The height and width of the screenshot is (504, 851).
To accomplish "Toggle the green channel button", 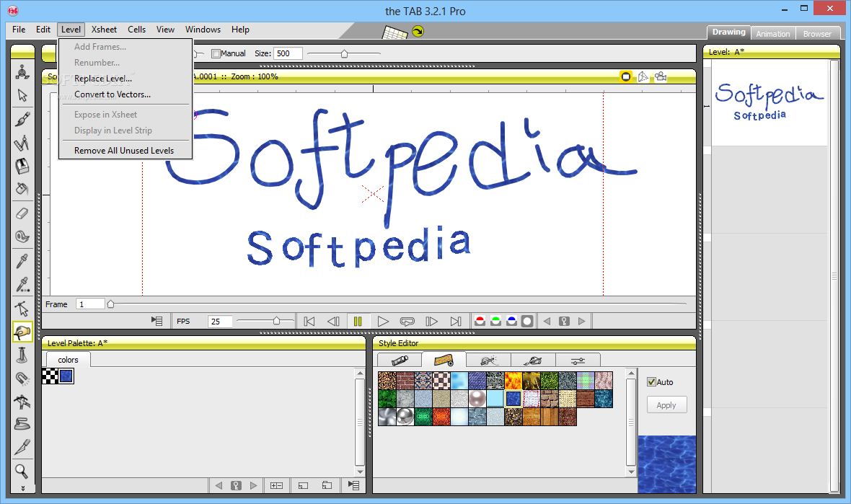I will pyautogui.click(x=495, y=321).
